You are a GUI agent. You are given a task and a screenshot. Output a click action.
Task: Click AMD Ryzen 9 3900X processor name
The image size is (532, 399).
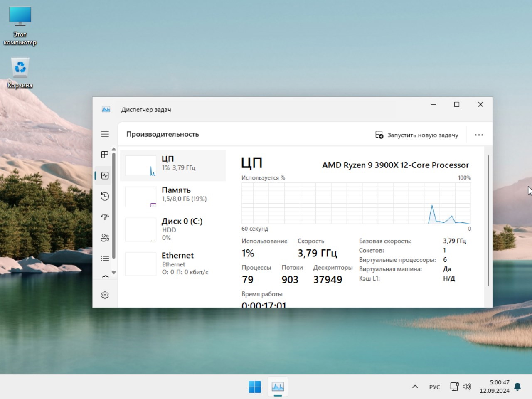point(396,165)
